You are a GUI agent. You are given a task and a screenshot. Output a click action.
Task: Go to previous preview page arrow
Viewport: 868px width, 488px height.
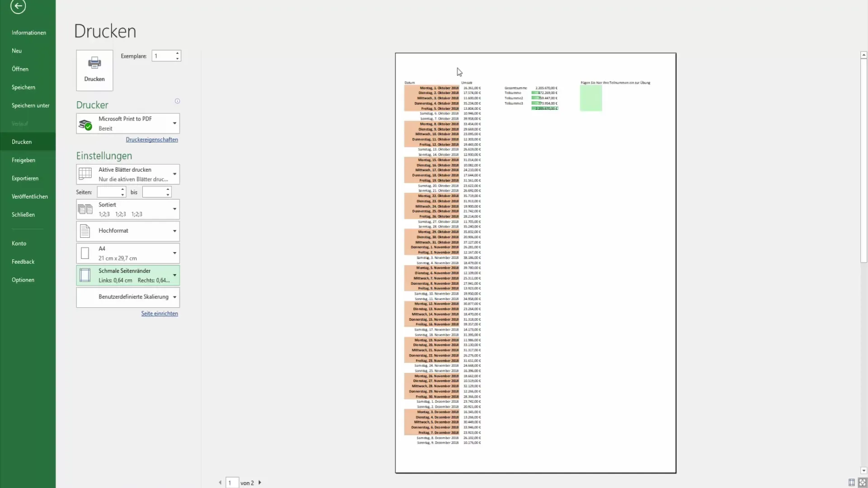(220, 483)
